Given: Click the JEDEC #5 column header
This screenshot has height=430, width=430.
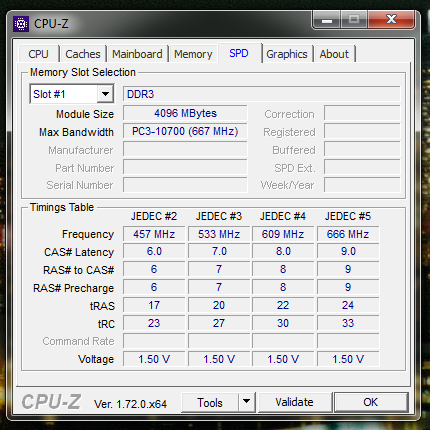Looking at the screenshot, I should pos(348,216).
